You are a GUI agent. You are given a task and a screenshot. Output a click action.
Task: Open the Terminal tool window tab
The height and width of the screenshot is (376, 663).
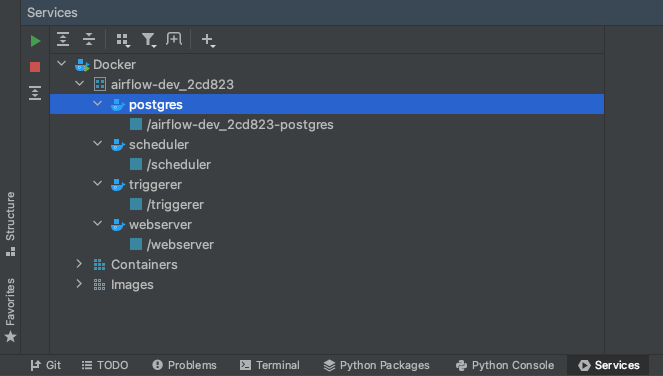click(269, 365)
